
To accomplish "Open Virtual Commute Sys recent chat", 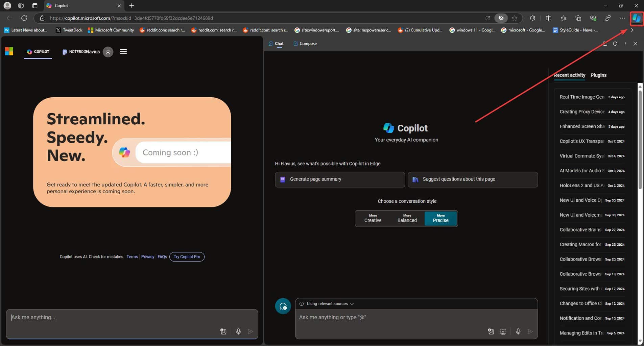I will 592,156.
